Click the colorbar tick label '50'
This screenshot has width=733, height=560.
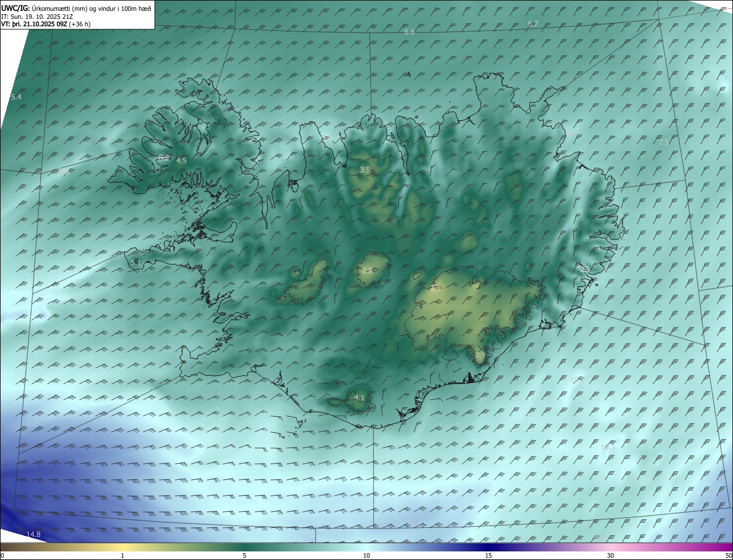click(x=729, y=555)
